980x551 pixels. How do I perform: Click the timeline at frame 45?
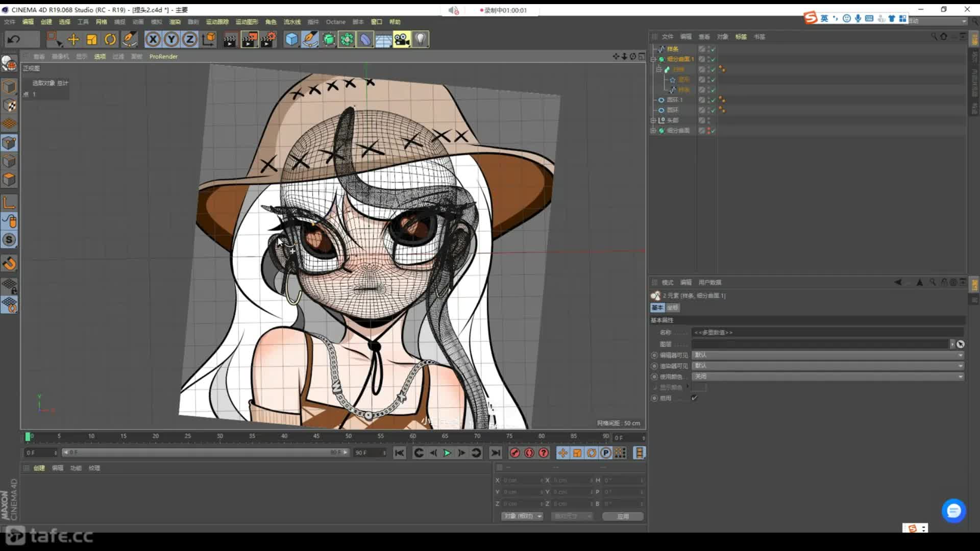(316, 436)
